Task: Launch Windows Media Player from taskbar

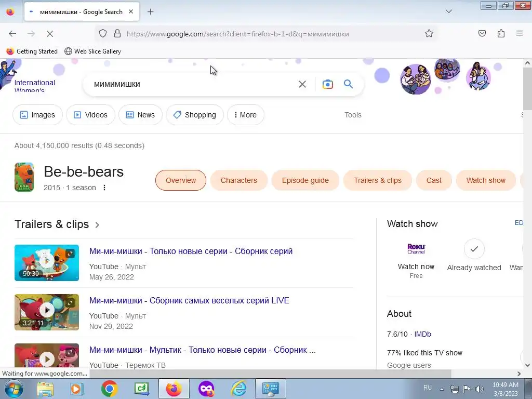Action: point(76,389)
